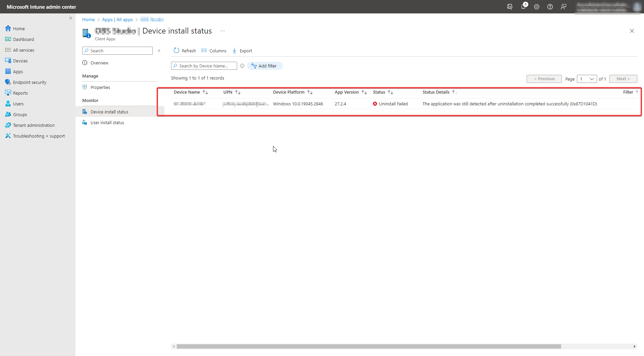Navigate to Apps | All apps breadcrumb
Viewport: 644px width, 356px height.
(x=117, y=19)
